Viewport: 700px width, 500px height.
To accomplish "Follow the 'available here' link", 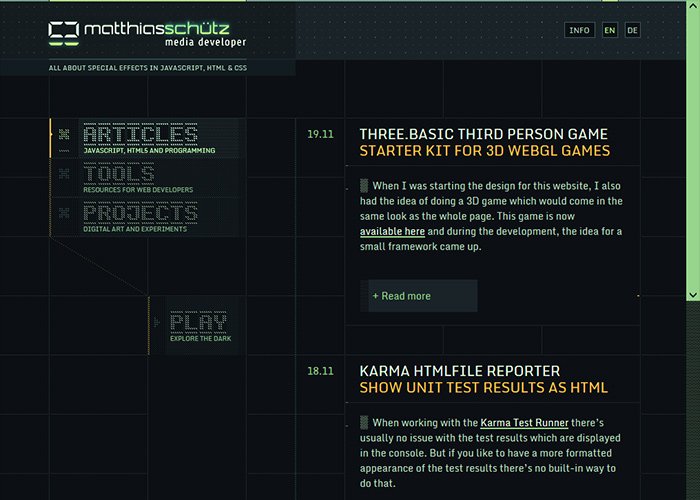I will [x=392, y=231].
